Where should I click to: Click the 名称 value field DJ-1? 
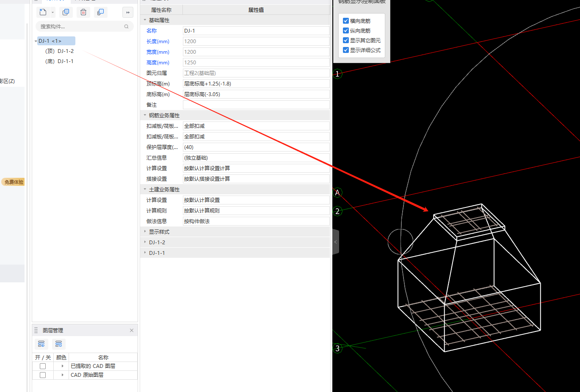tap(256, 30)
